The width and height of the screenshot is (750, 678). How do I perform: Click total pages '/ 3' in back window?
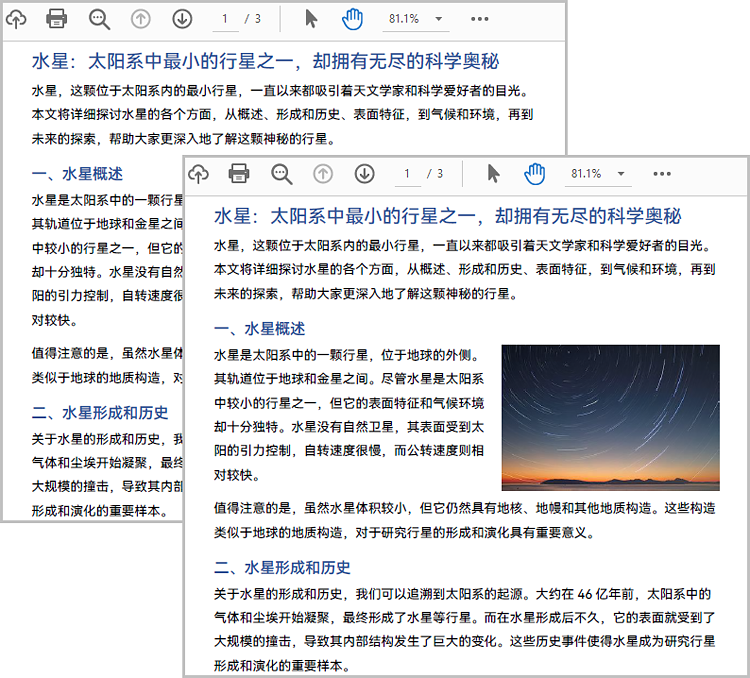pyautogui.click(x=253, y=19)
